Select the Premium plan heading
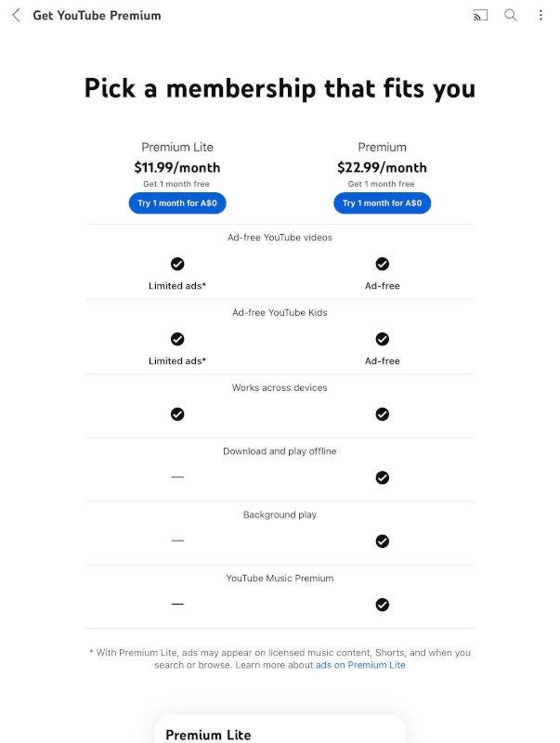The image size is (560, 743). 382,147
